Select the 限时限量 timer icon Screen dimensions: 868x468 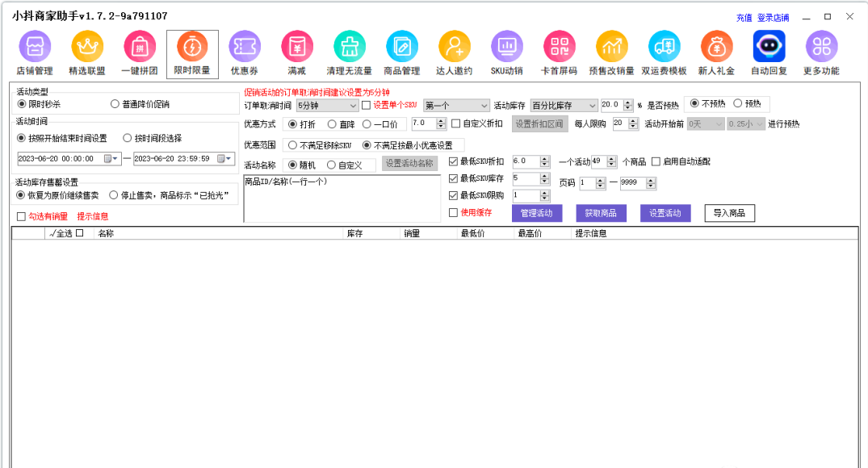[192, 47]
